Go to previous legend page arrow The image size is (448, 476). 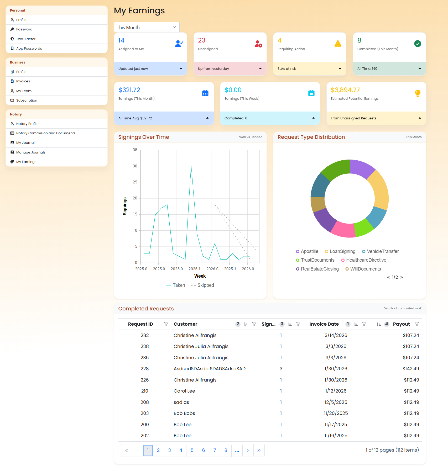pos(388,277)
